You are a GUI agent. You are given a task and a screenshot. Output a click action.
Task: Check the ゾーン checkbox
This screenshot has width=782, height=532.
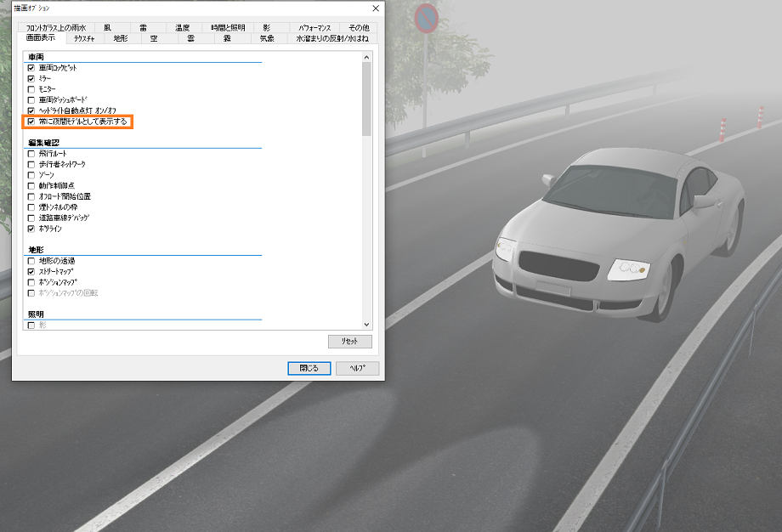point(31,175)
